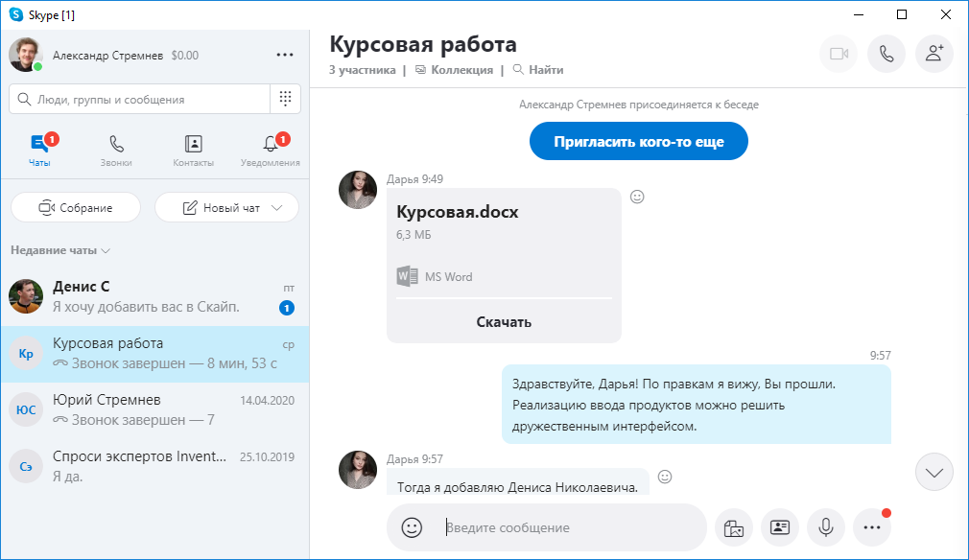Maximize the Skype window
Viewport: 969px width, 560px height.
click(x=902, y=14)
